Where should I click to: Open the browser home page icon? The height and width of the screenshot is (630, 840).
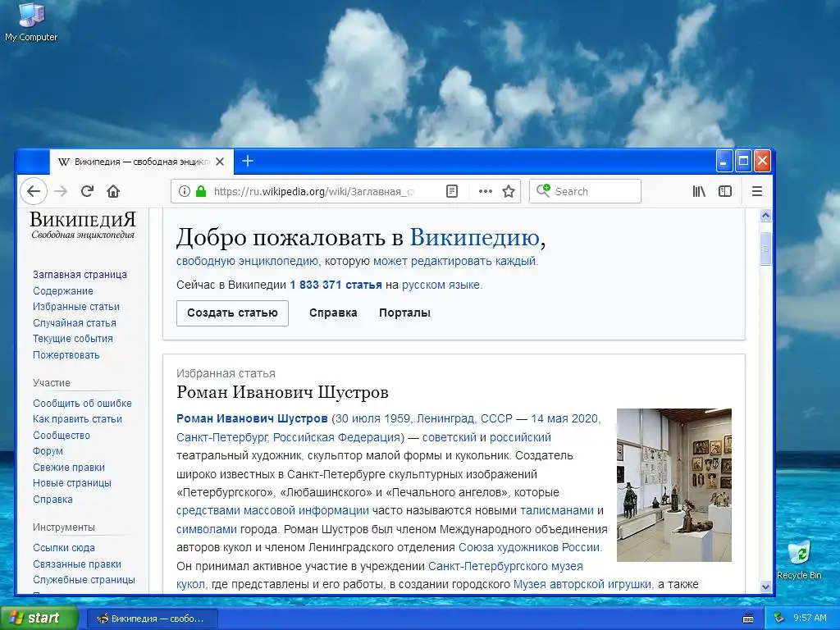[113, 191]
